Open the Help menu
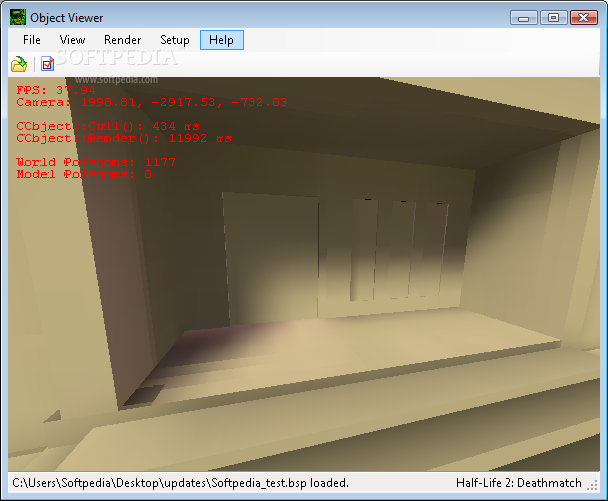 coord(222,40)
